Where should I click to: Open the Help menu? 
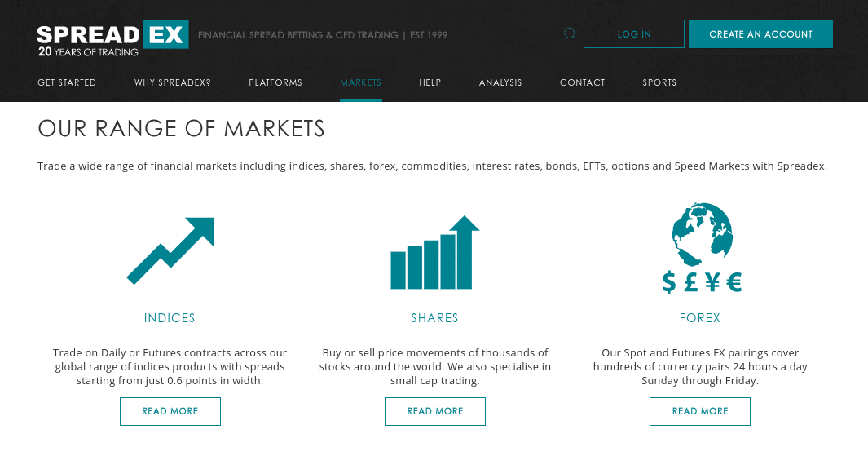click(x=430, y=82)
